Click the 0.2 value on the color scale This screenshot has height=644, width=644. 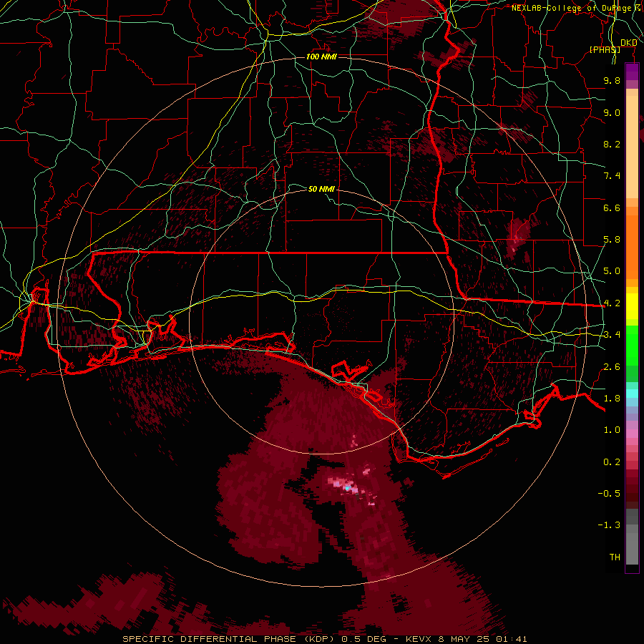click(x=612, y=462)
